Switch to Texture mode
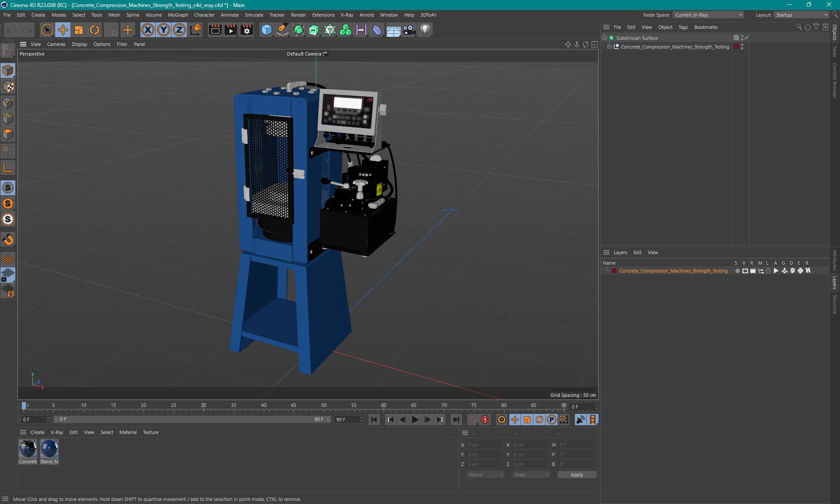 (8, 87)
